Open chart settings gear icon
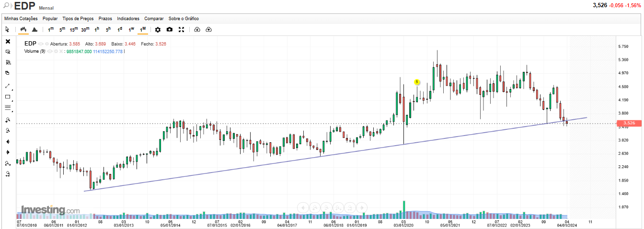 [x=158, y=30]
